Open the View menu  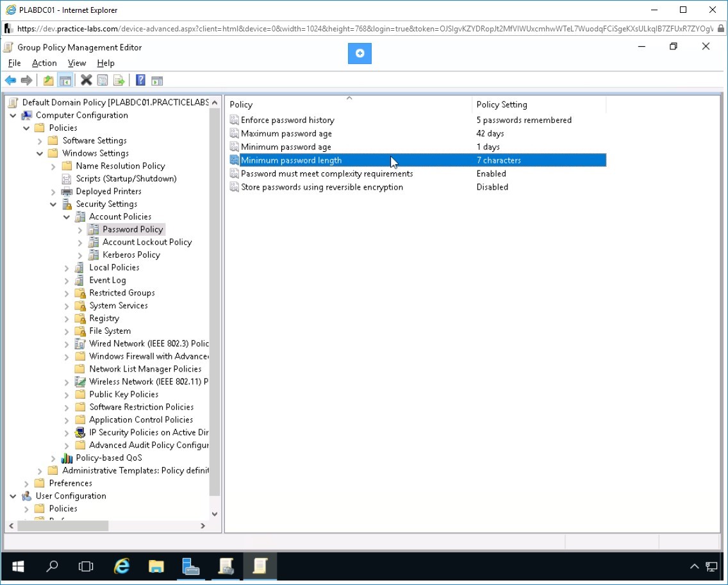(77, 63)
